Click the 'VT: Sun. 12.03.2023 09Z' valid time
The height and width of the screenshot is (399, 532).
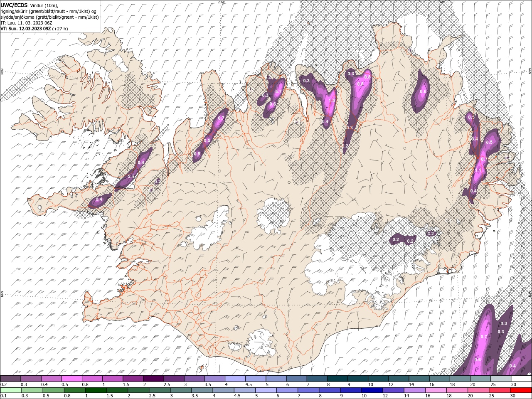point(26,29)
